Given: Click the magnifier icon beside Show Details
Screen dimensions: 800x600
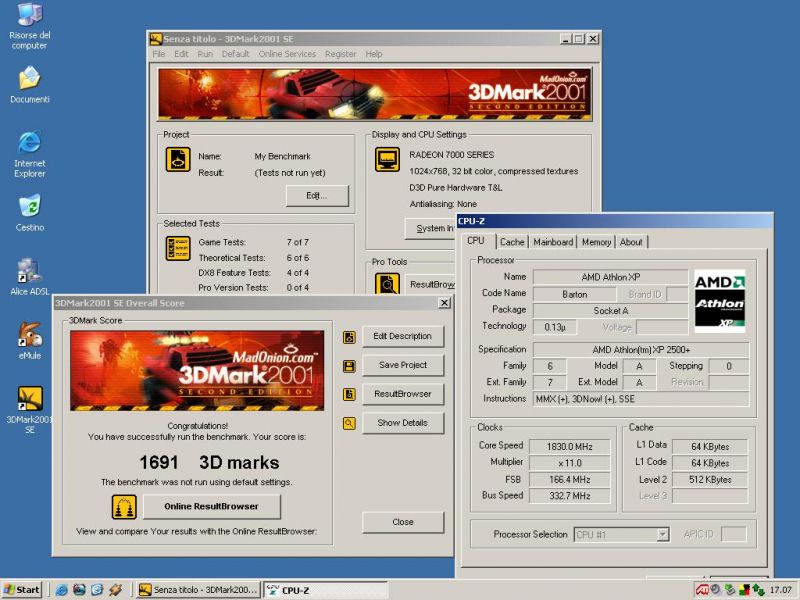Looking at the screenshot, I should (349, 423).
